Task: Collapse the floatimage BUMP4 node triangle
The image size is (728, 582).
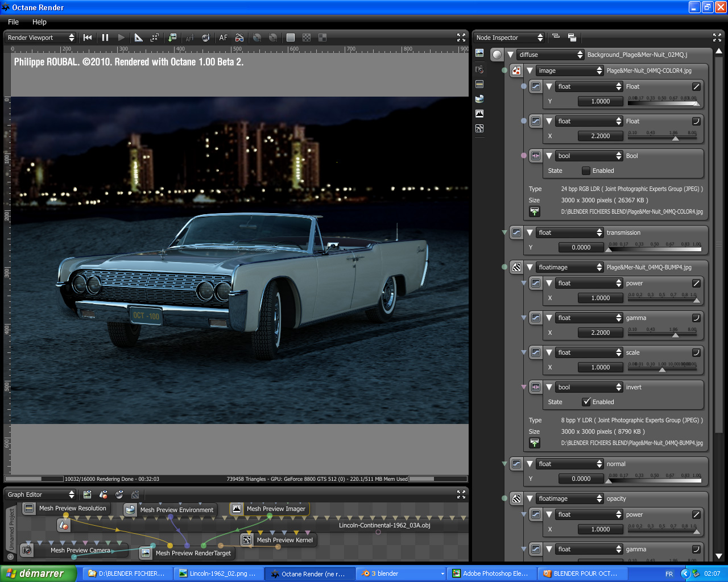Action: coord(530,267)
